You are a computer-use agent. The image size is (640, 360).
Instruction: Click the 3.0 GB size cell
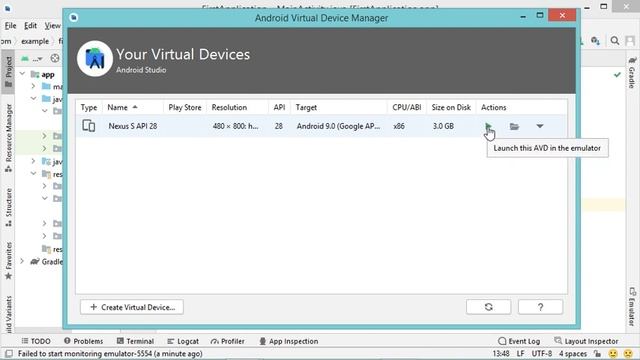443,126
